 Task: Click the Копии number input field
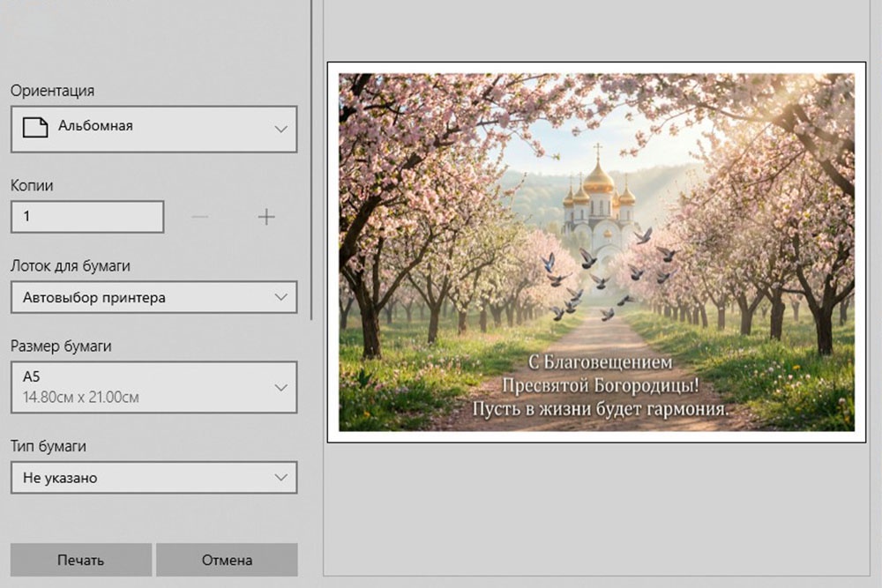87,217
